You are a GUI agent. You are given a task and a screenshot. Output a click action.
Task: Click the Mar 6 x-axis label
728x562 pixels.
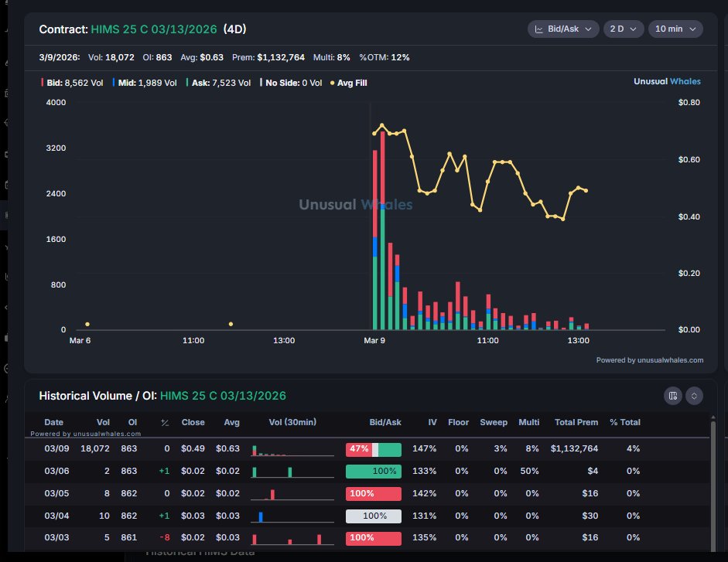(x=80, y=341)
